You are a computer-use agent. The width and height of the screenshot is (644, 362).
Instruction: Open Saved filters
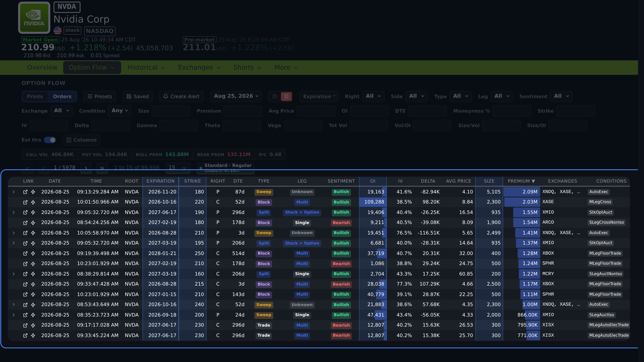(x=137, y=97)
